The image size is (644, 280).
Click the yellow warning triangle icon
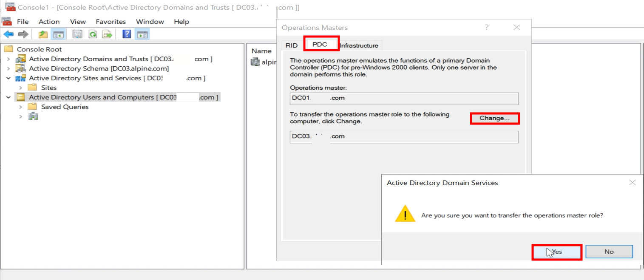coord(405,214)
